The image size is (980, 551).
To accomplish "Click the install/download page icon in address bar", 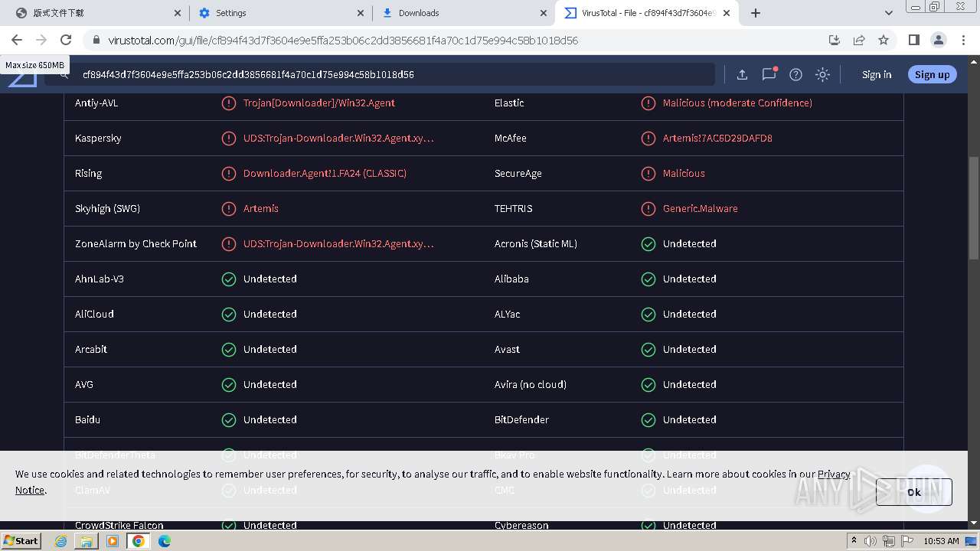I will tap(835, 40).
